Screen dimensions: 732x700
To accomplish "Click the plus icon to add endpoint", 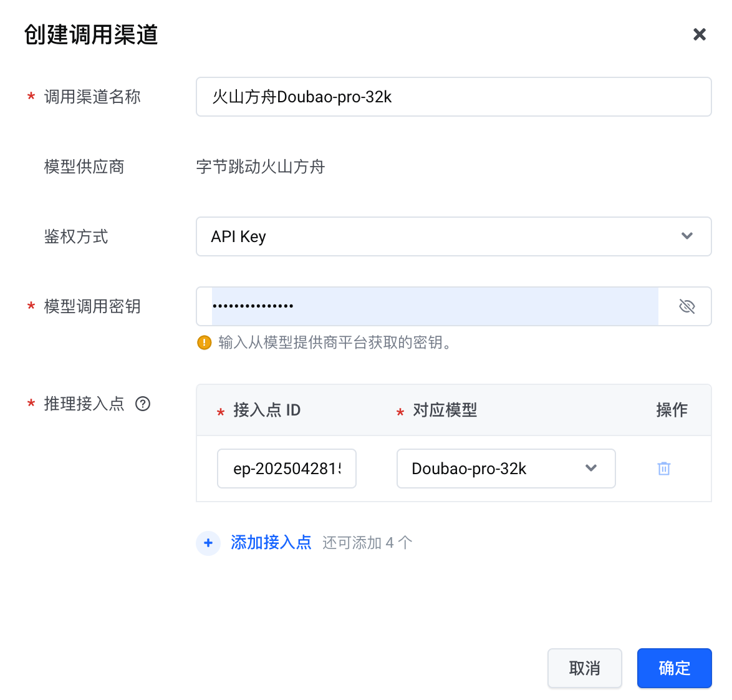I will 208,543.
